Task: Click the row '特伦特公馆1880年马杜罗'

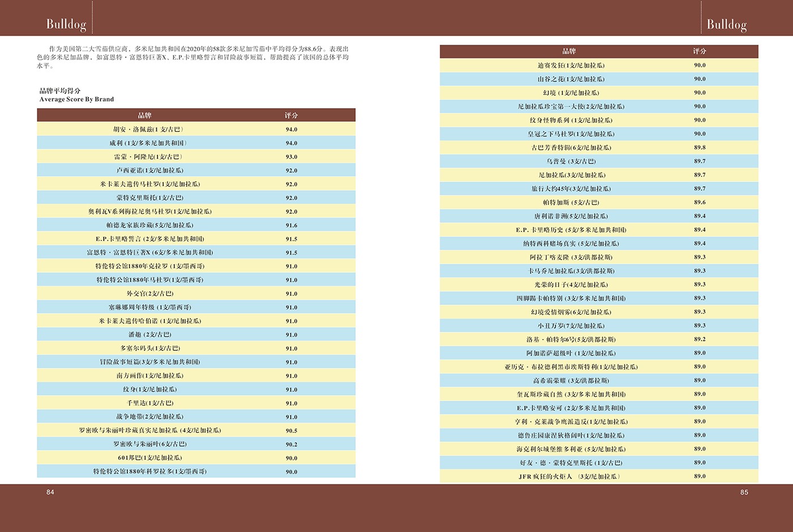Action: 196,280
